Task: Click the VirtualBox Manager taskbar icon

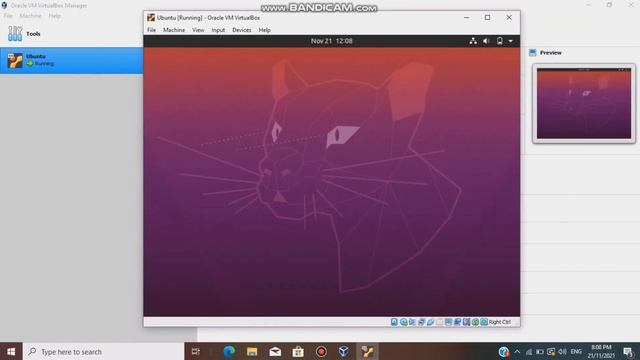Action: click(344, 351)
